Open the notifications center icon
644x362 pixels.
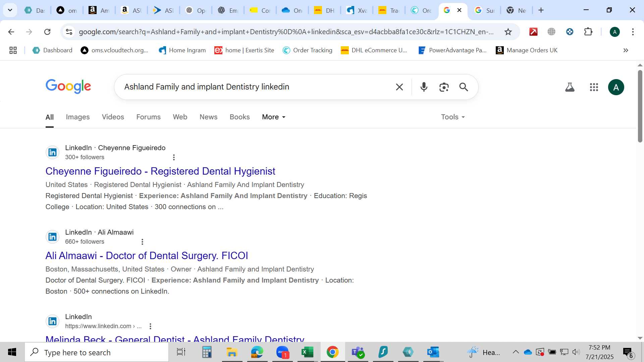point(628,352)
